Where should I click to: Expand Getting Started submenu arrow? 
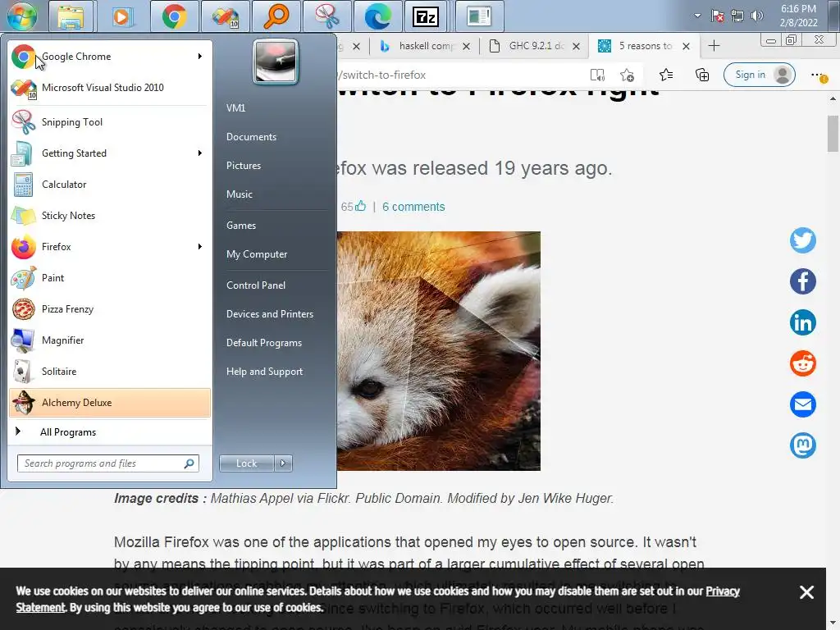click(x=200, y=153)
